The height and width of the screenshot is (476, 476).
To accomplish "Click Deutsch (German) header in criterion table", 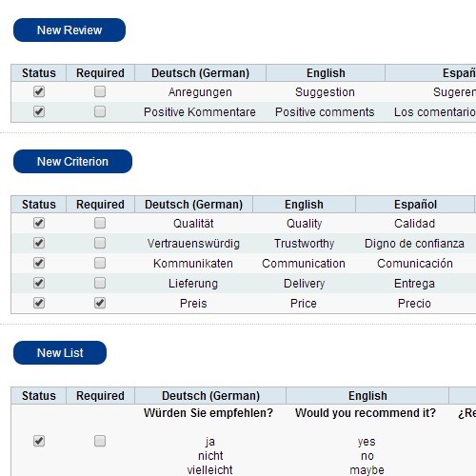I will tap(193, 205).
